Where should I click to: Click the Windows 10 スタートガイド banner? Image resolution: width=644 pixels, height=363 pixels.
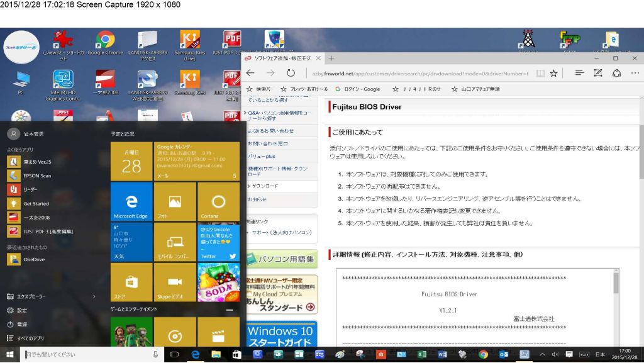[x=282, y=335]
